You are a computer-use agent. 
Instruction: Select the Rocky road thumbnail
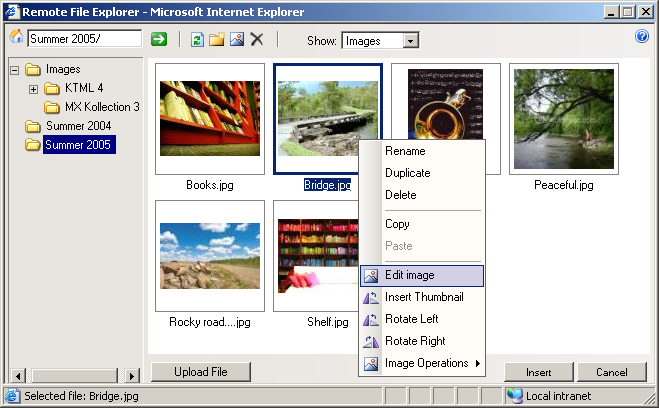pyautogui.click(x=210, y=256)
